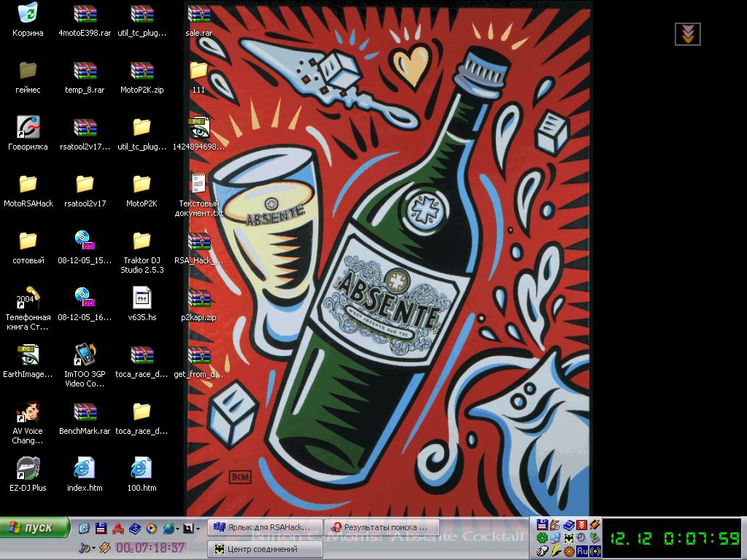The height and width of the screenshot is (560, 747).
Task: Launch AV Voice Changer shortcut
Action: [28, 422]
